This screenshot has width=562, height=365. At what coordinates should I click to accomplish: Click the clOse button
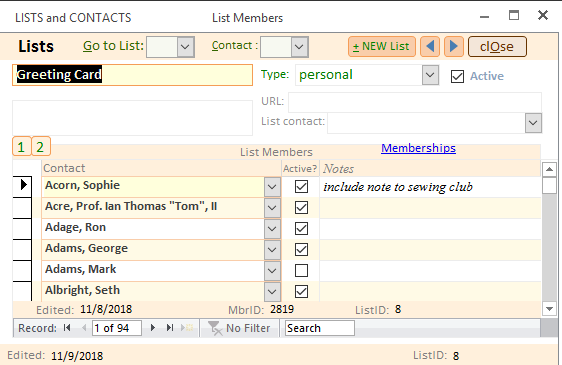click(x=497, y=47)
